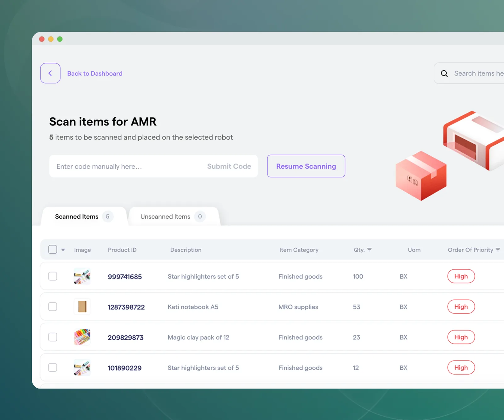The image size is (504, 420).
Task: Click High priority badge for 999741685
Action: point(461,276)
